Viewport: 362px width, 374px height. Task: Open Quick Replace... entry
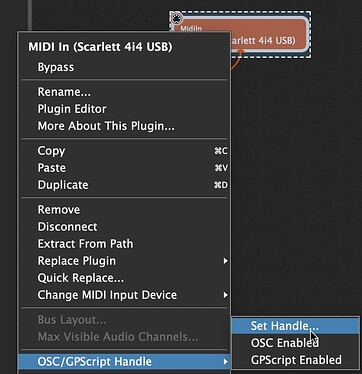click(x=125, y=278)
